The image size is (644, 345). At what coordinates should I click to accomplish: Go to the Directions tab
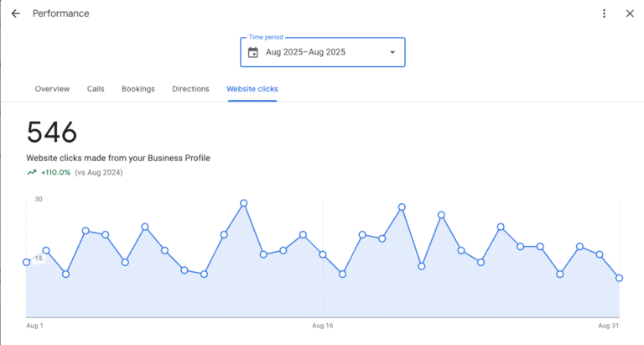[190, 89]
